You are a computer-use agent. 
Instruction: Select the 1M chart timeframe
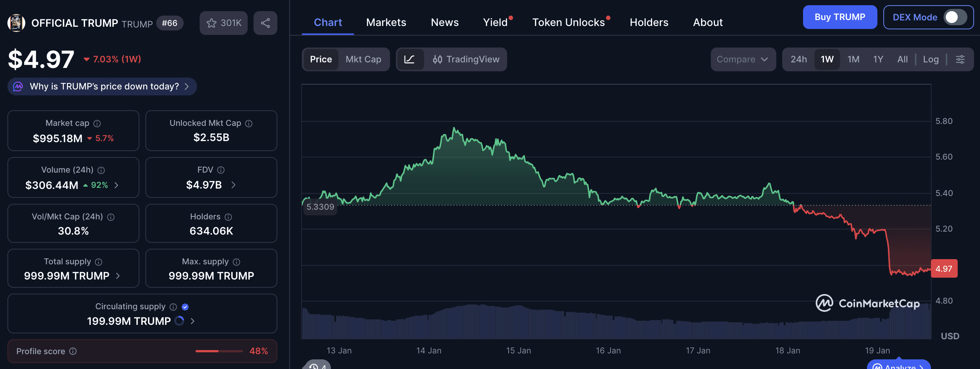coord(853,59)
